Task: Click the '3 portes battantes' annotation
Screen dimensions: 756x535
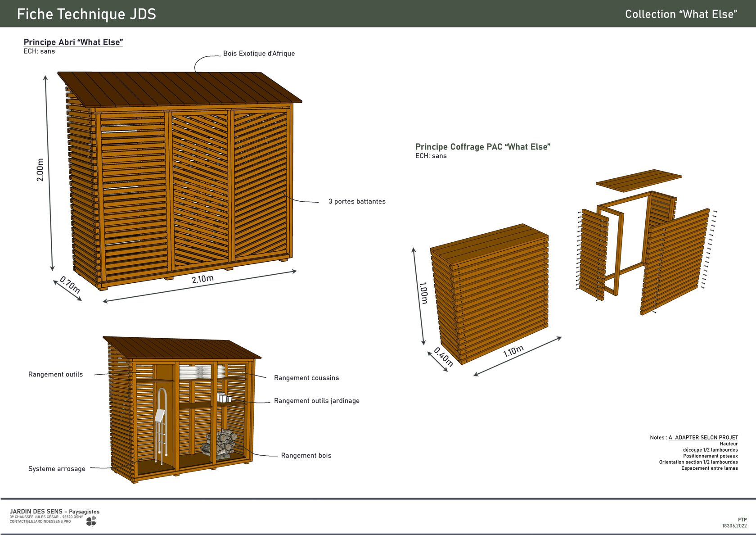Action: [357, 201]
